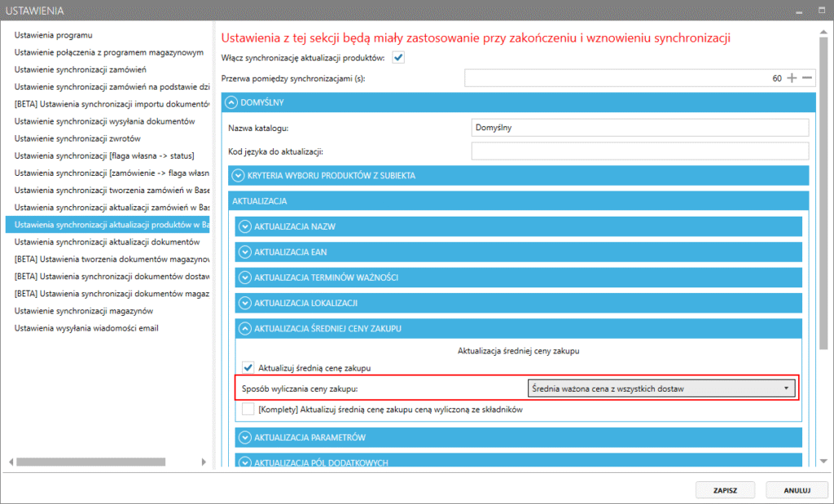This screenshot has width=834, height=504.
Task: Toggle Włącz synchronizację aktualizacji produktów checkbox
Action: tap(398, 57)
